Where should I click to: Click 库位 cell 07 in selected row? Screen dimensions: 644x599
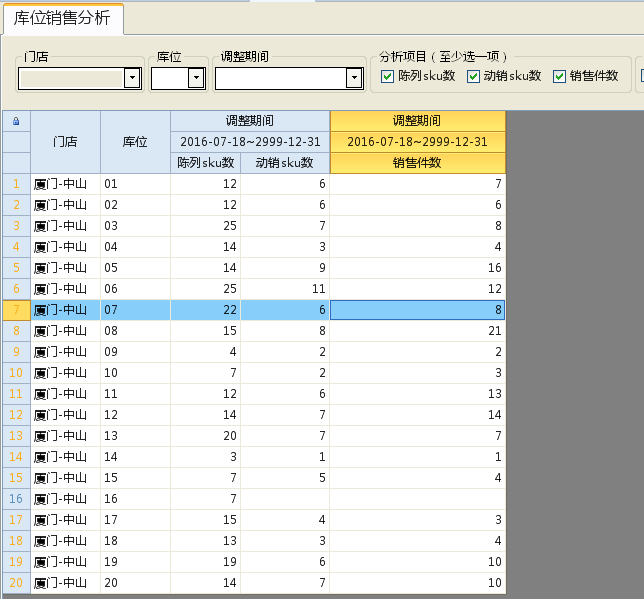pos(135,310)
